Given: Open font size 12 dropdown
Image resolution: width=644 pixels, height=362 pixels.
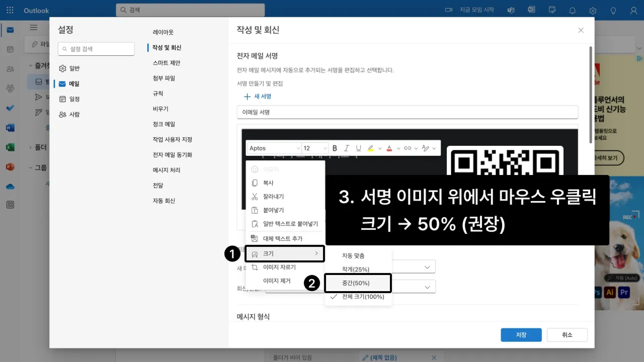Looking at the screenshot, I should (x=315, y=148).
